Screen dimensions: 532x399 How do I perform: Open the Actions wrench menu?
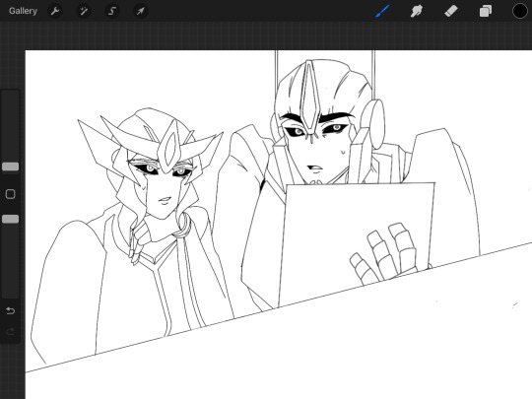pyautogui.click(x=55, y=11)
